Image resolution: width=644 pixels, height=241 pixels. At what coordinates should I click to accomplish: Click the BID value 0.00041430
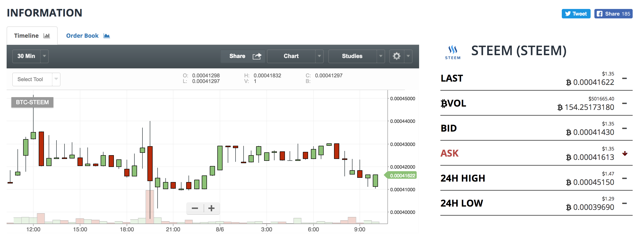tap(590, 132)
